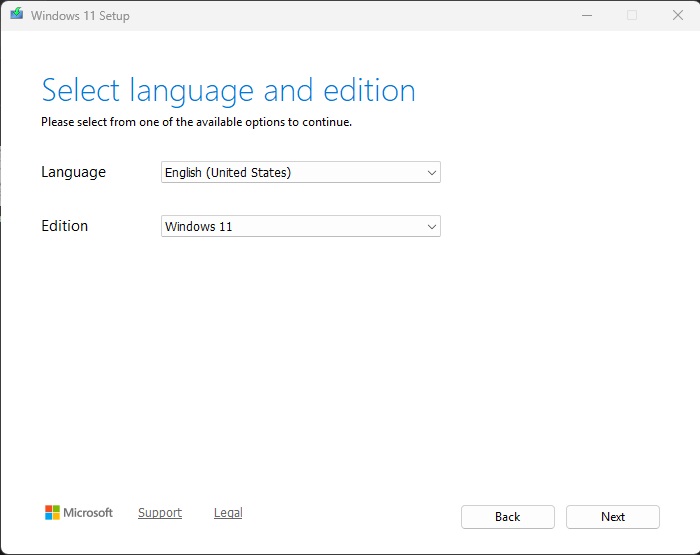
Task: Click the Microsoft logo
Action: (x=79, y=513)
